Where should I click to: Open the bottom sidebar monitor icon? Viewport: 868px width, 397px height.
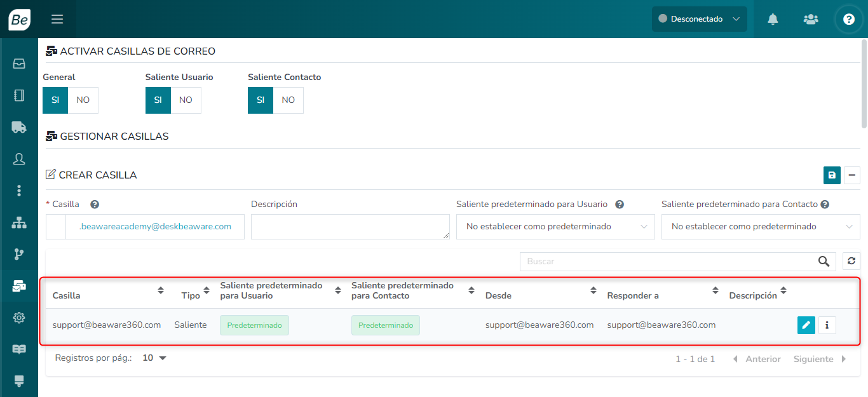[x=19, y=380]
